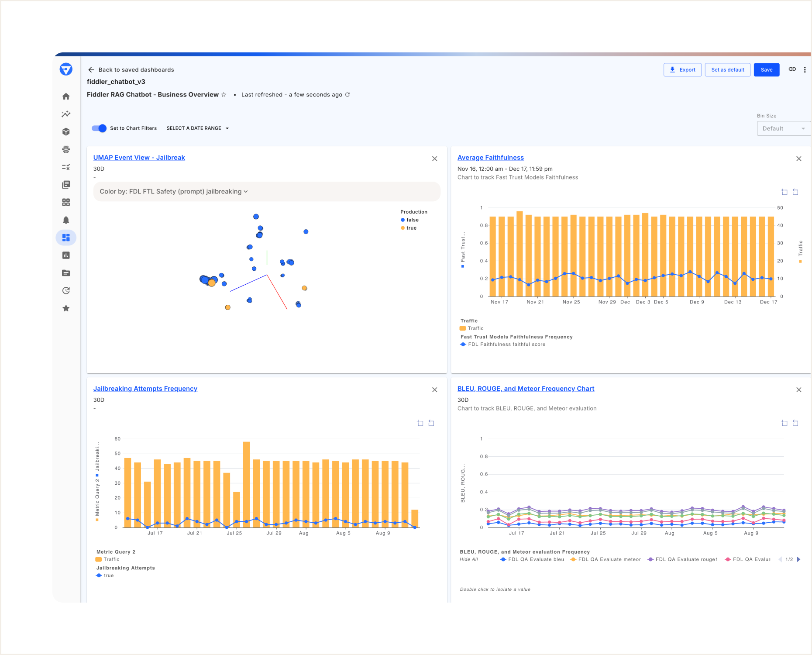Click first zoom icon on BLEU ROUGE chart

click(x=784, y=423)
